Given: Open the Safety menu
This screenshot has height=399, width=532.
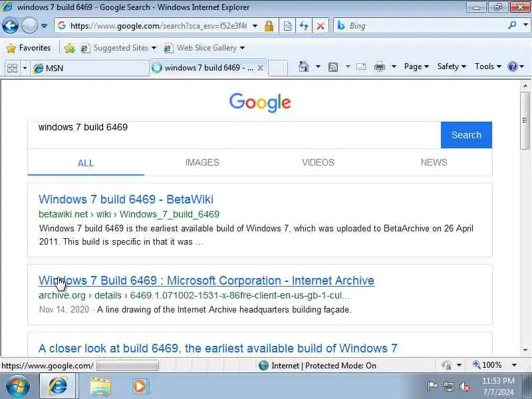Looking at the screenshot, I should pos(452,66).
